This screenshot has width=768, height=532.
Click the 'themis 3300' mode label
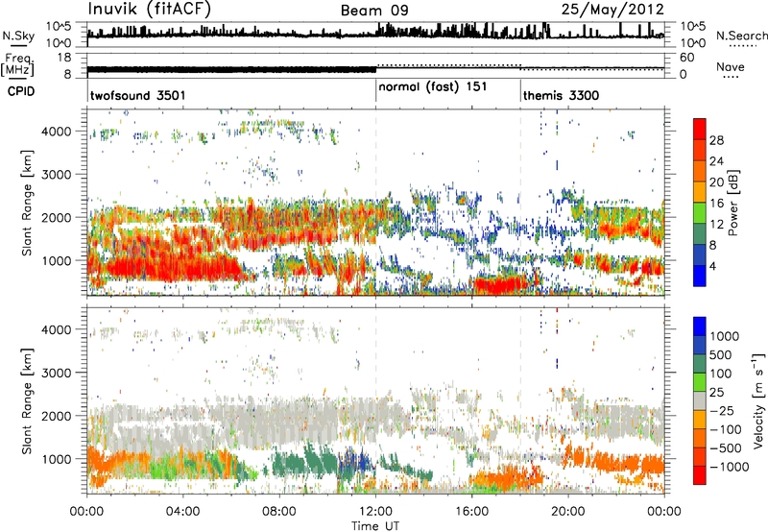point(561,95)
